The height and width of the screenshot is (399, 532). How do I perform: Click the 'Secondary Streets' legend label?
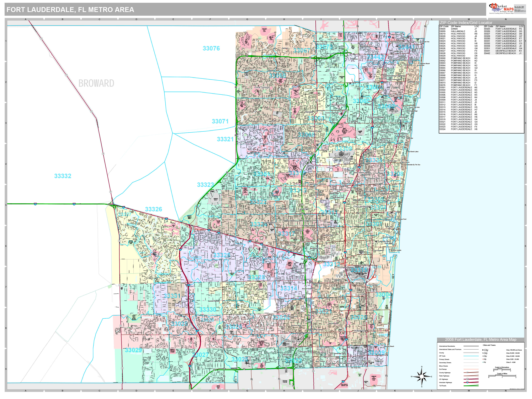[x=445, y=363]
